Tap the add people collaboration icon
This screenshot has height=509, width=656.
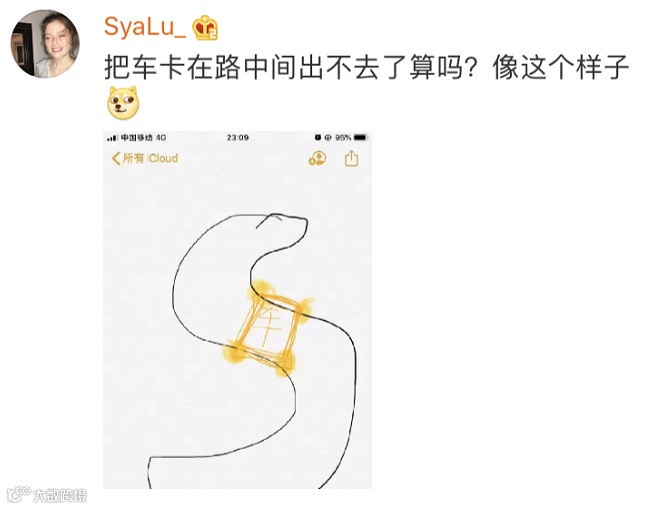(317, 159)
